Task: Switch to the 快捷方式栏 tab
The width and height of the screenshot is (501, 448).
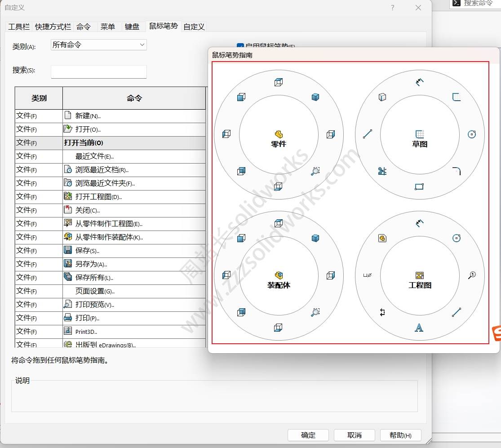Action: (x=53, y=27)
